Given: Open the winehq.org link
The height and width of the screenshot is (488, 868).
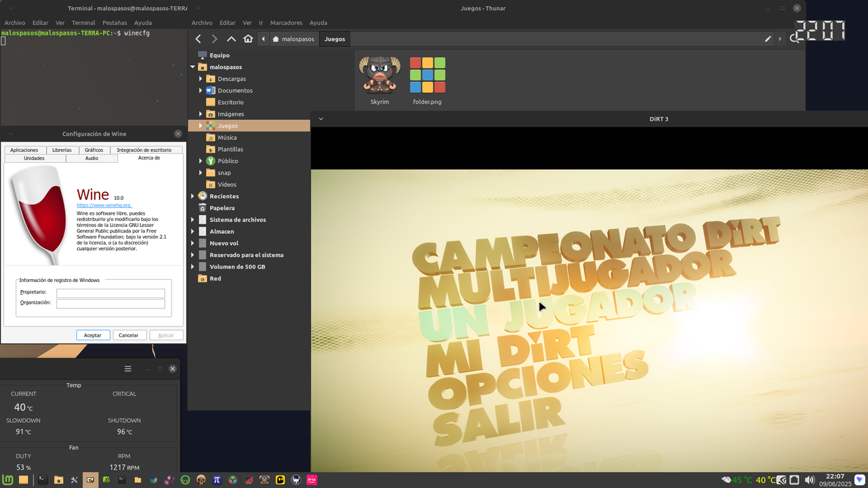Looking at the screenshot, I should tap(103, 205).
